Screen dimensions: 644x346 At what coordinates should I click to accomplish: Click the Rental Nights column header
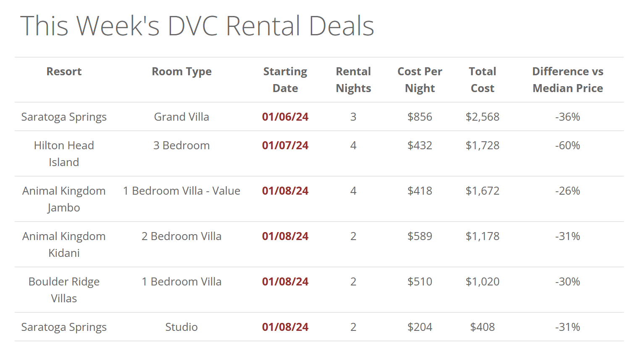353,80
